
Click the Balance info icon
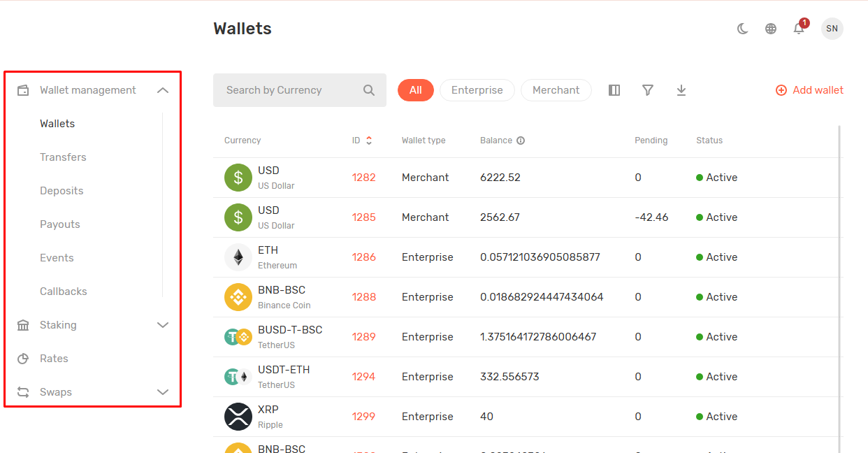(521, 141)
